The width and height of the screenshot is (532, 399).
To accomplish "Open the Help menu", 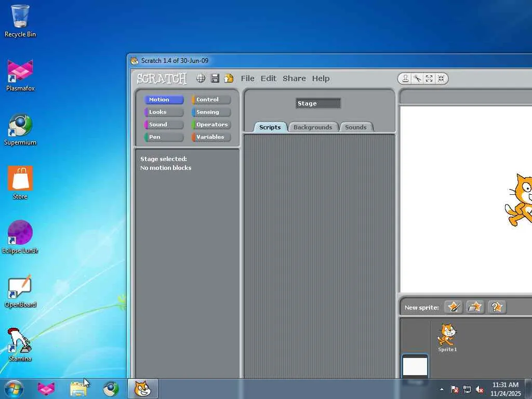I will point(321,78).
